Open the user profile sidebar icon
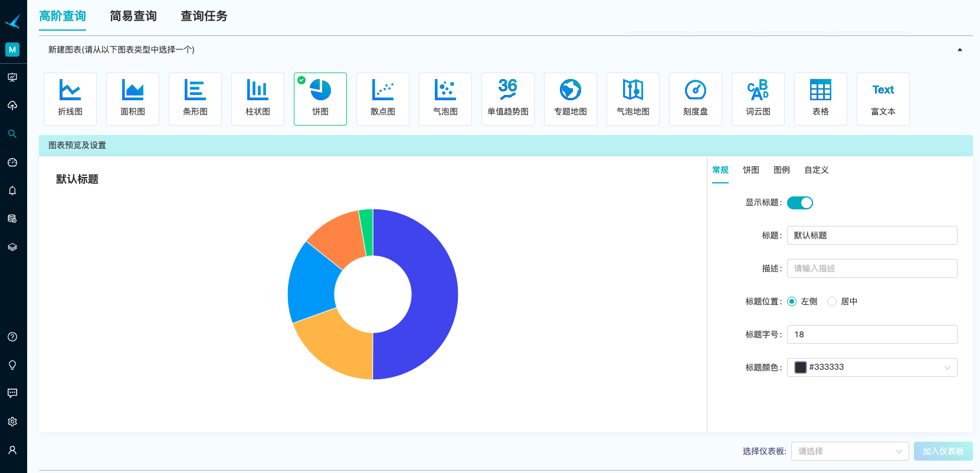This screenshot has height=473, width=980. pyautogui.click(x=12, y=450)
